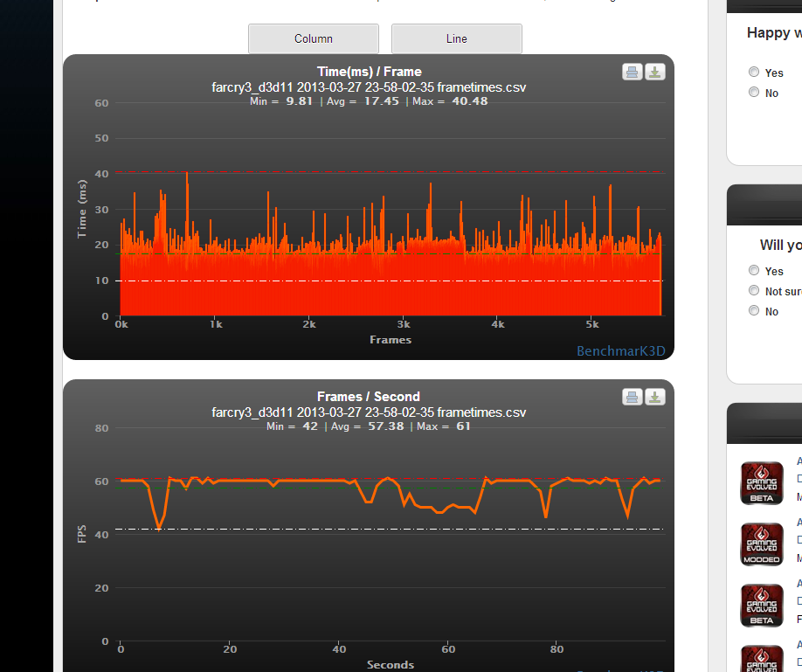
Task: Click the Time (ms) y-axis label
Action: point(82,209)
